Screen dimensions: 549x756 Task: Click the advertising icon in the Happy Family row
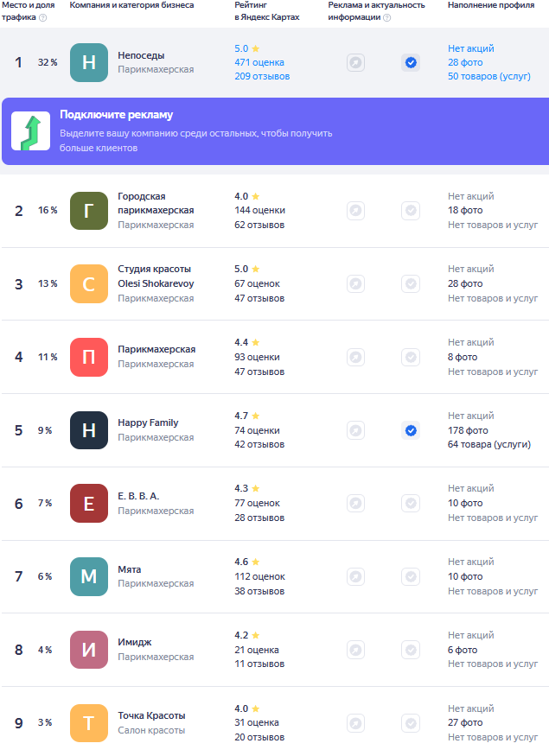tap(355, 430)
